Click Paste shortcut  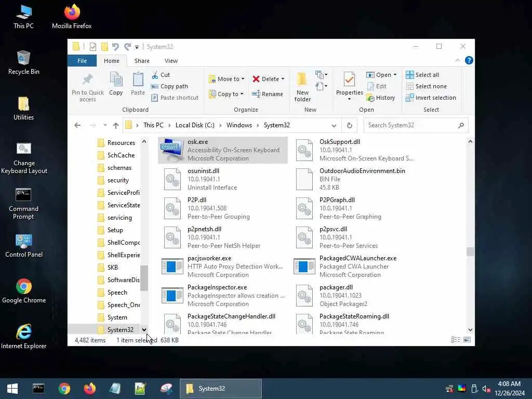(x=175, y=98)
